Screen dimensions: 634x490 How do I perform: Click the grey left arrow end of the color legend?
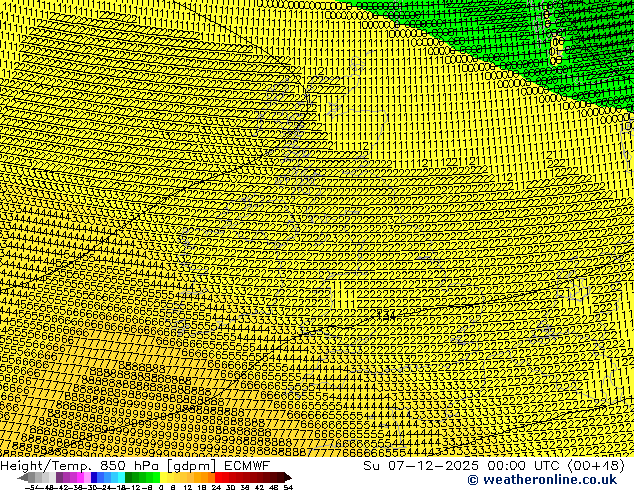[22, 477]
